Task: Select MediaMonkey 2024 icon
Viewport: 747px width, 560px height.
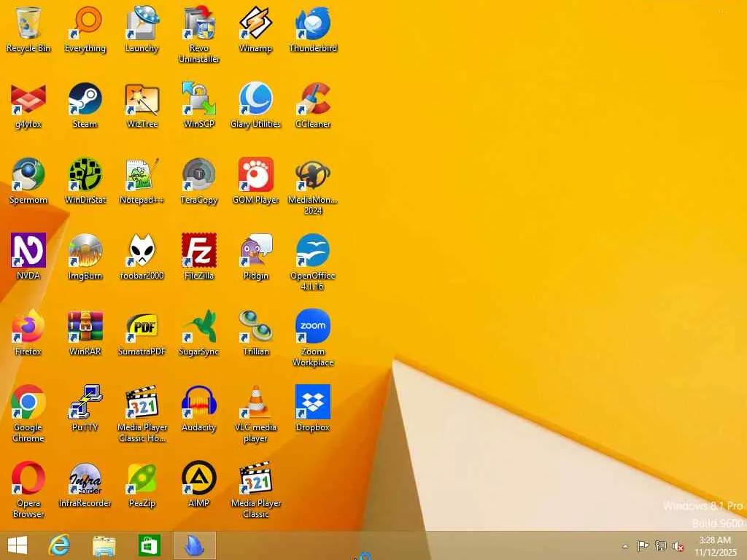Action: [313, 186]
